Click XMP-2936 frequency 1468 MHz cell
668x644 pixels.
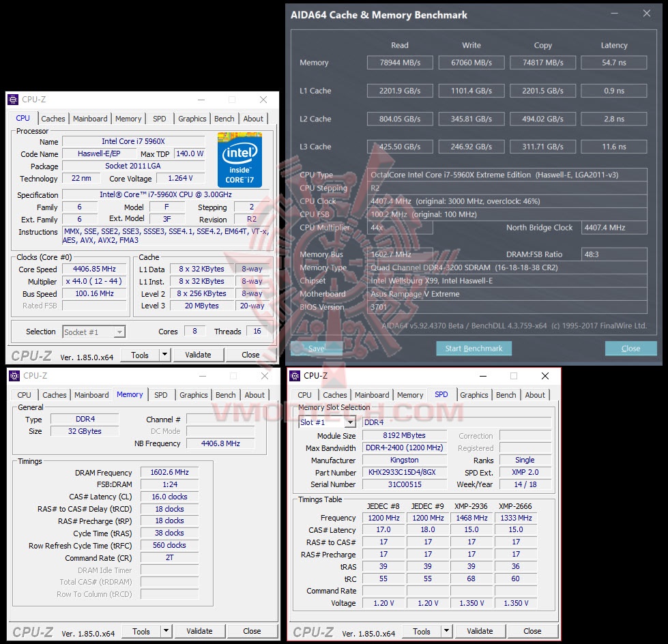(471, 518)
